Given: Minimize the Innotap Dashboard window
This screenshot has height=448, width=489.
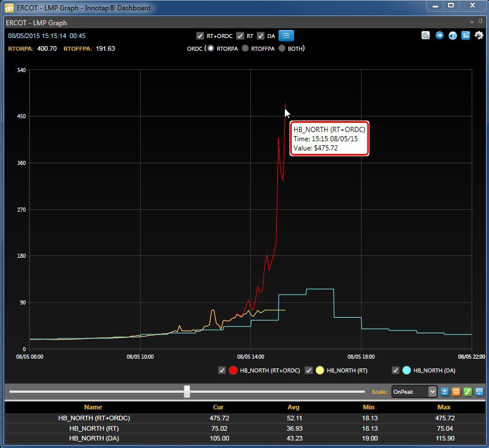Looking at the screenshot, I should click(435, 6).
